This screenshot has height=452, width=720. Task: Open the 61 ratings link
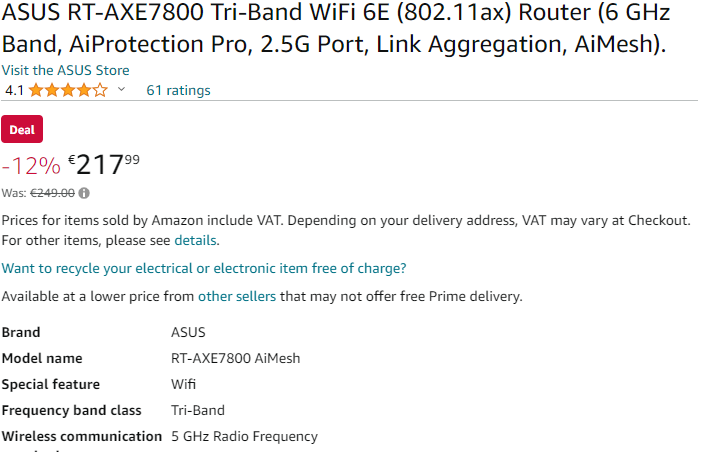click(178, 90)
